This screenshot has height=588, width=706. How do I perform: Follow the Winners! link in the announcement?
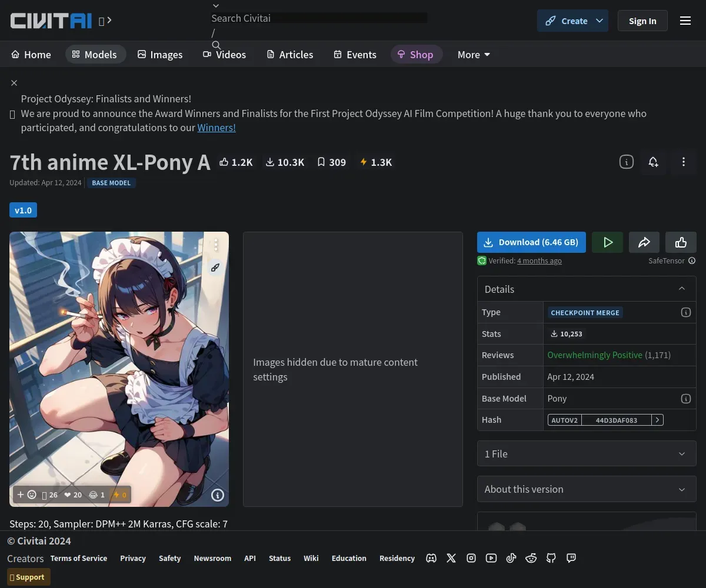point(217,127)
